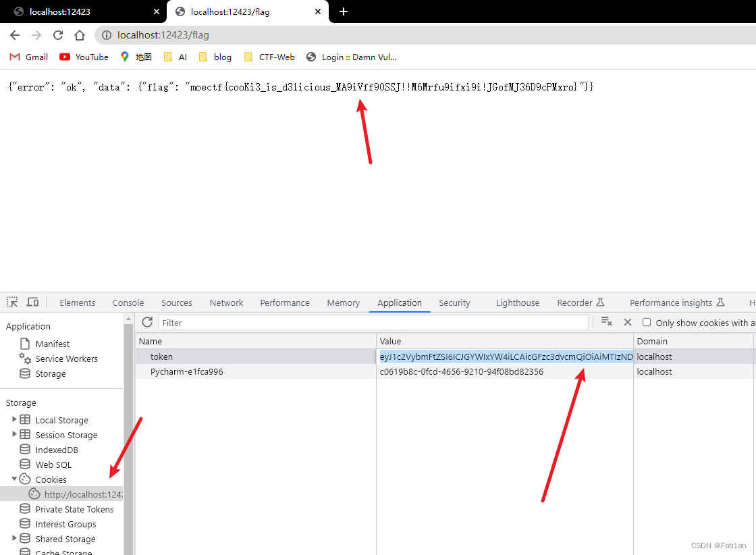Open the Google Maps bookmark
This screenshot has height=555, width=756.
coord(136,57)
